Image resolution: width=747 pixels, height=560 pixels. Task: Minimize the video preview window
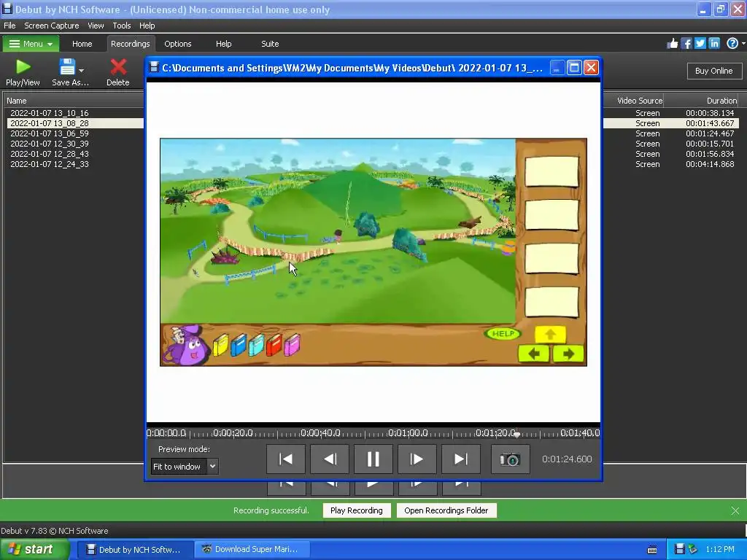pos(557,68)
